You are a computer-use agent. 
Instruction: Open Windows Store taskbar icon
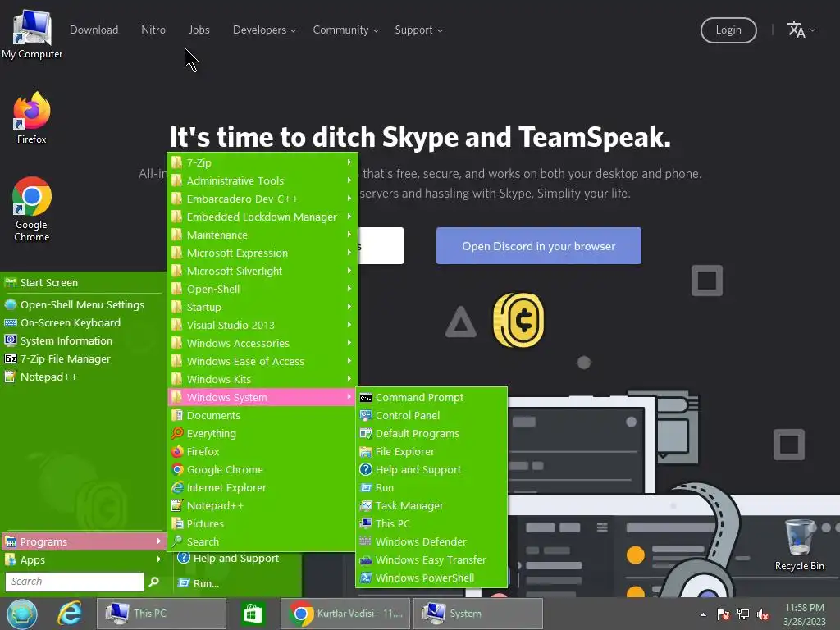tap(253, 614)
